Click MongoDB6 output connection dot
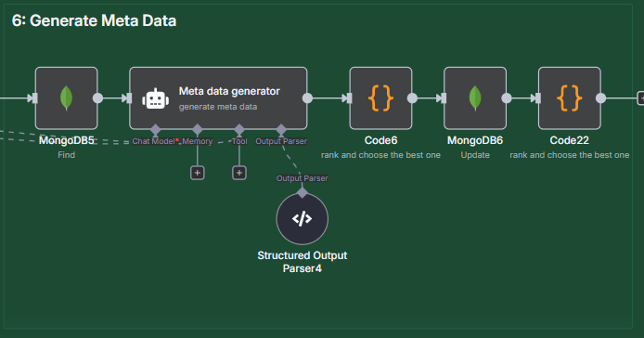Viewport: 644px width, 338px height. pyautogui.click(x=507, y=98)
